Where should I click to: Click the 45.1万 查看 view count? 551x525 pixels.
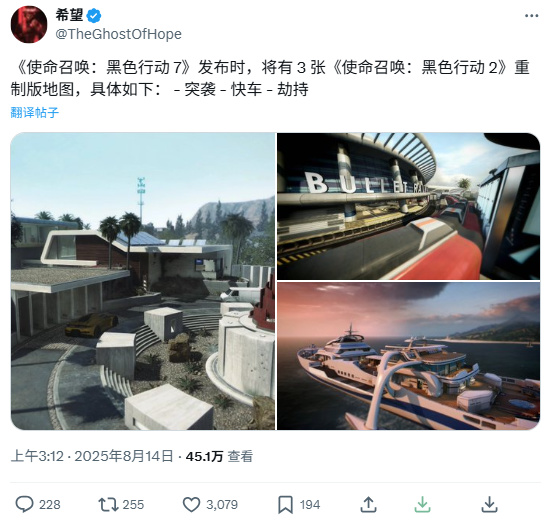(x=219, y=456)
